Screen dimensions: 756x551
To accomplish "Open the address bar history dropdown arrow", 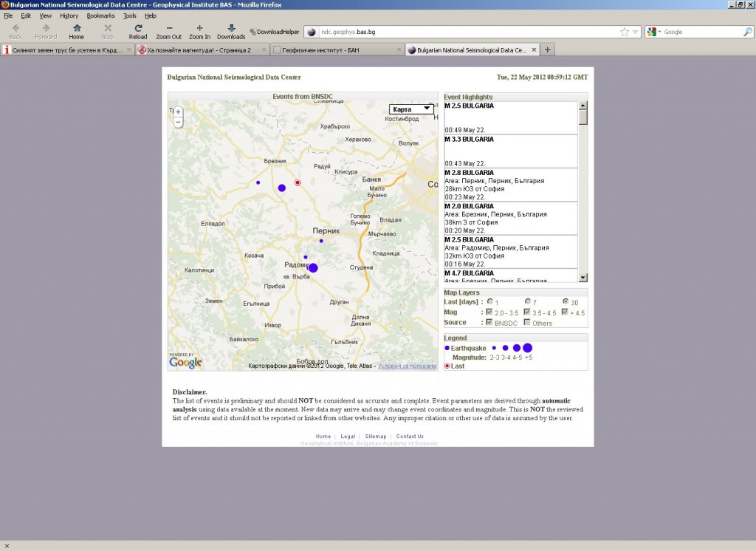I will pos(635,32).
